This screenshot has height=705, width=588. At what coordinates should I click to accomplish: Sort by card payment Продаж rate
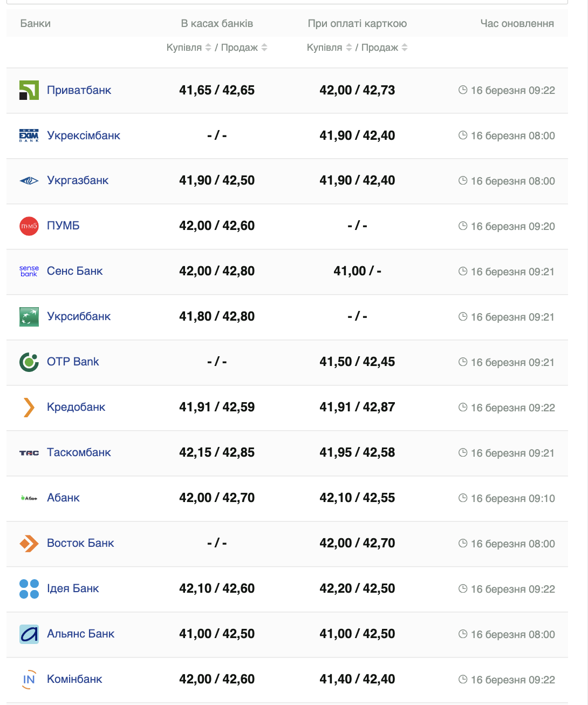pyautogui.click(x=405, y=48)
